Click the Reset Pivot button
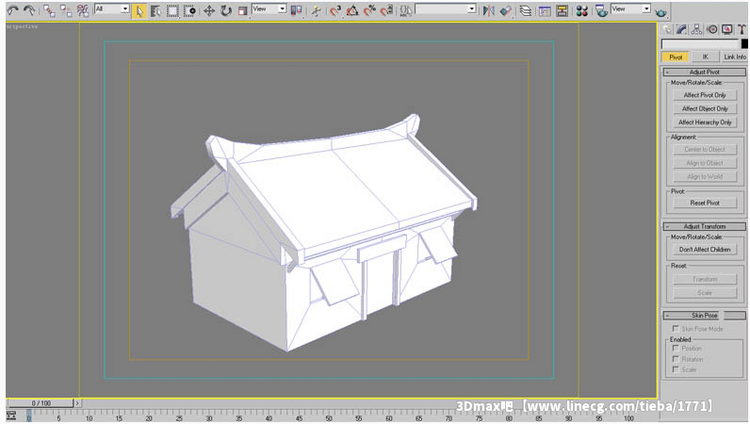Viewport: 750px width, 424px height. coord(705,203)
